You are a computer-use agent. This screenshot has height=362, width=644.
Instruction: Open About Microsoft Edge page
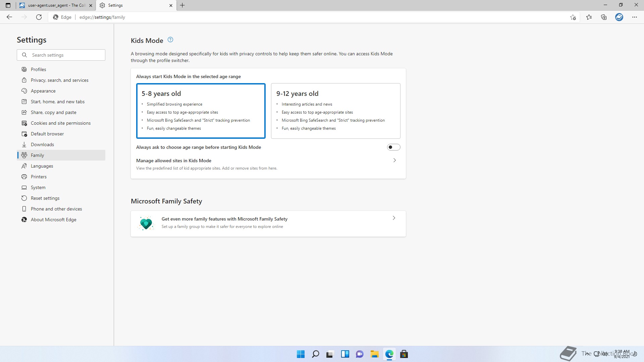pos(61,220)
